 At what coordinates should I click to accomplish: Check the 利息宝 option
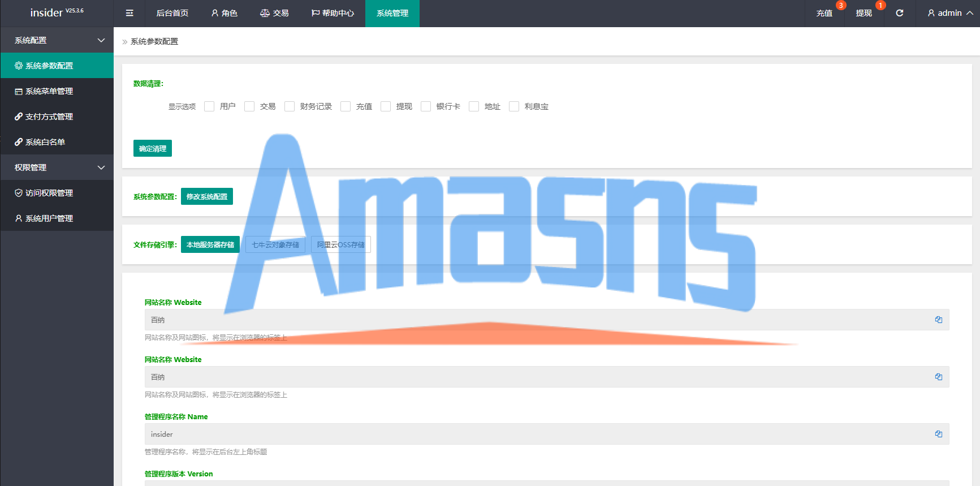[x=514, y=106]
